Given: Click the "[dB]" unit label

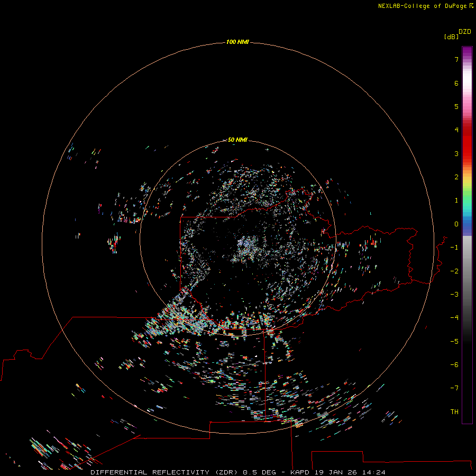Looking at the screenshot, I should click(x=451, y=36).
